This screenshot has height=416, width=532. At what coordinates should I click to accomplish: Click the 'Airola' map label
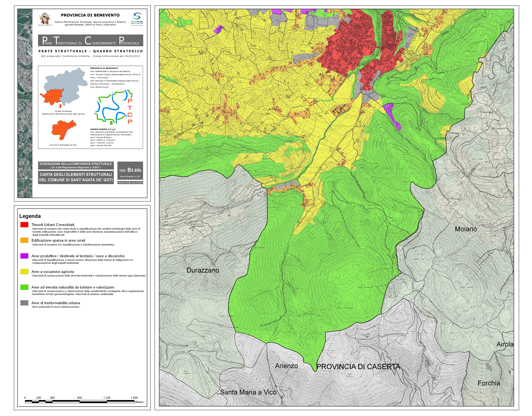505,344
